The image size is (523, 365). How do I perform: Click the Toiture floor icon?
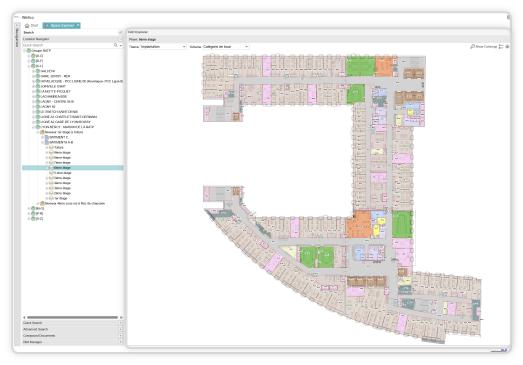(x=51, y=147)
